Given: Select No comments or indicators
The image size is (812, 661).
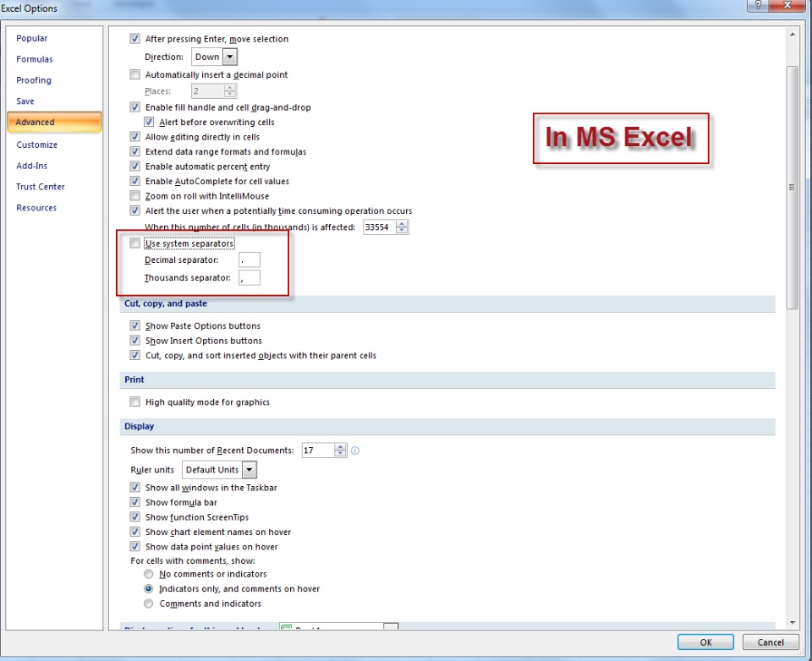Looking at the screenshot, I should click(x=149, y=574).
